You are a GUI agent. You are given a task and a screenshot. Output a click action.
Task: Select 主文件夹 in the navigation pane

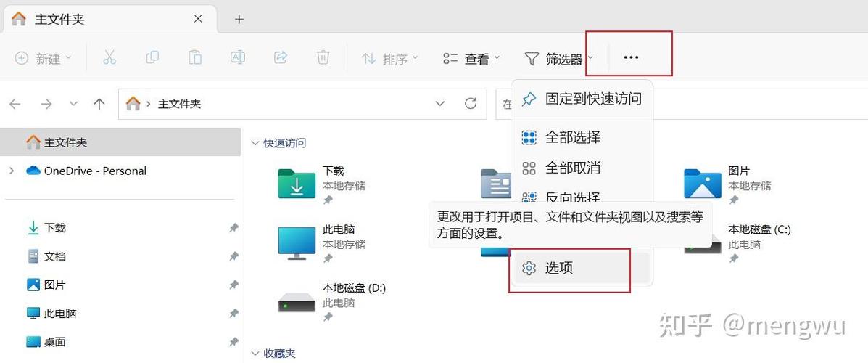coord(120,142)
